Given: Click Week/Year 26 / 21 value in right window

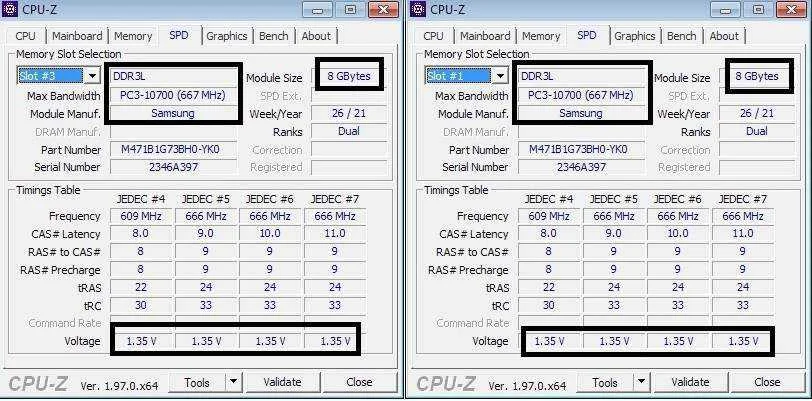Looking at the screenshot, I should [757, 113].
